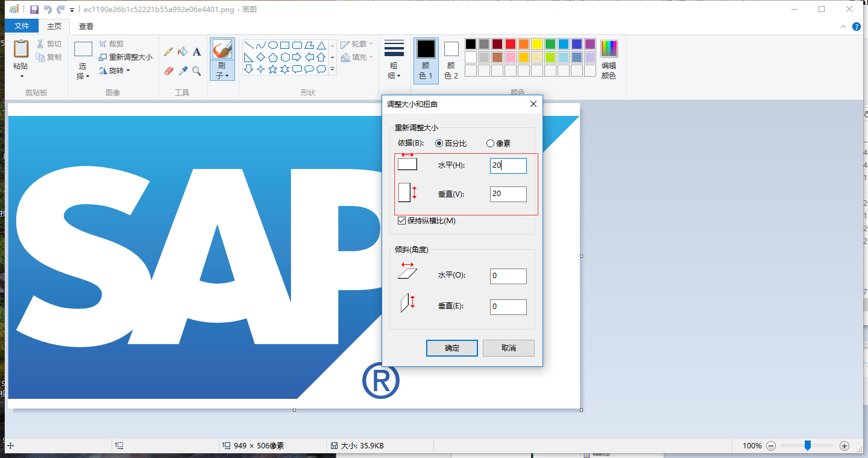The width and height of the screenshot is (868, 458).
Task: Select the Pentagon shape
Action: 272,57
